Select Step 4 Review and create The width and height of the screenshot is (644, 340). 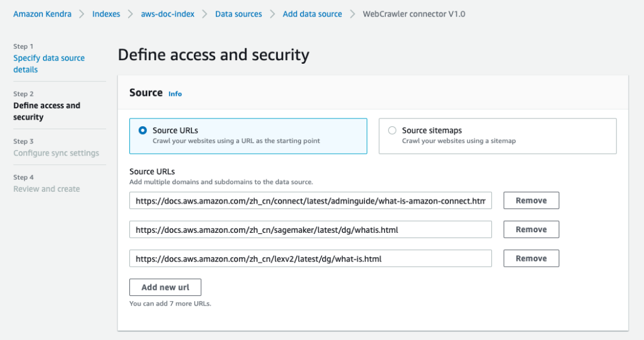coord(47,189)
